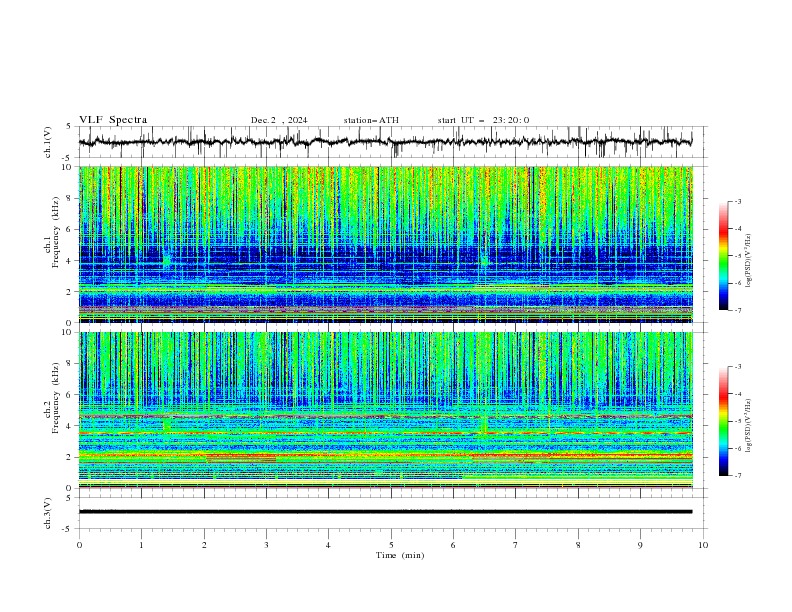
Task: Click the green 2.3 kHz band in ch.1 spectrogram
Action: tap(385, 287)
